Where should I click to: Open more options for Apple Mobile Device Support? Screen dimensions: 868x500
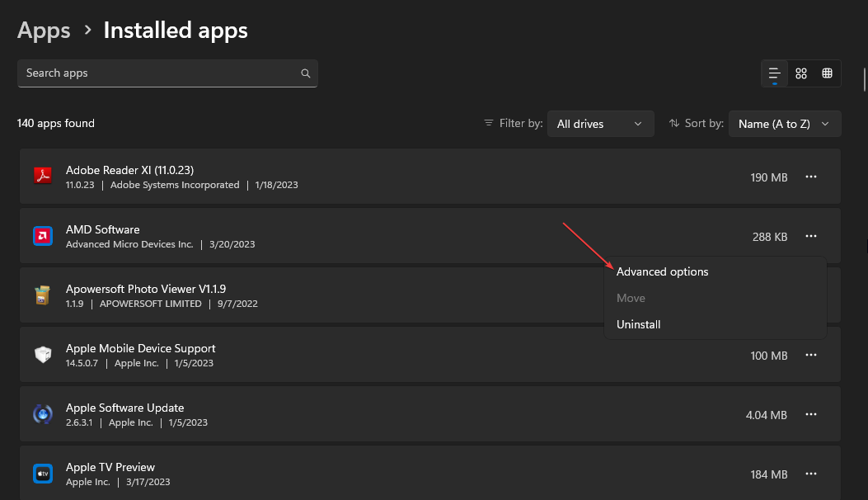click(x=811, y=355)
